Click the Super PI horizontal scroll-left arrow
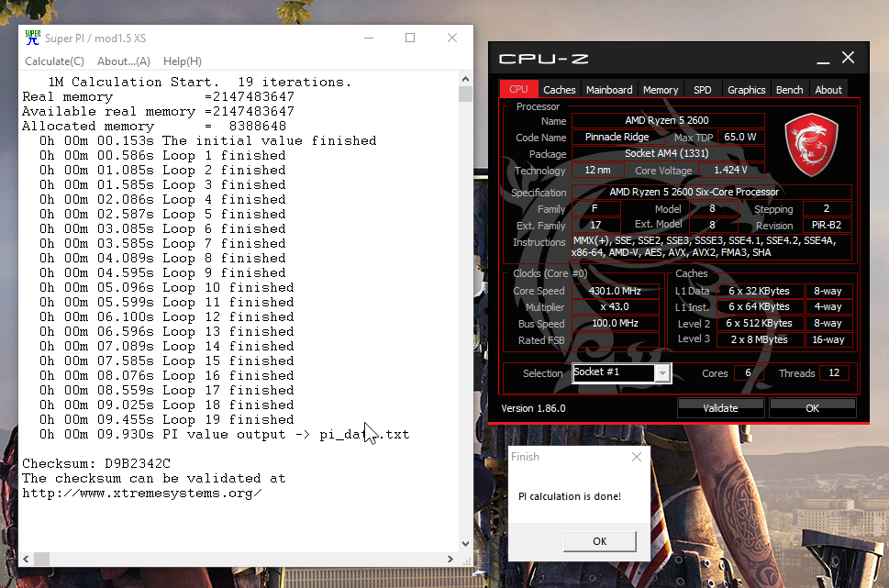The image size is (889, 588). [x=26, y=559]
